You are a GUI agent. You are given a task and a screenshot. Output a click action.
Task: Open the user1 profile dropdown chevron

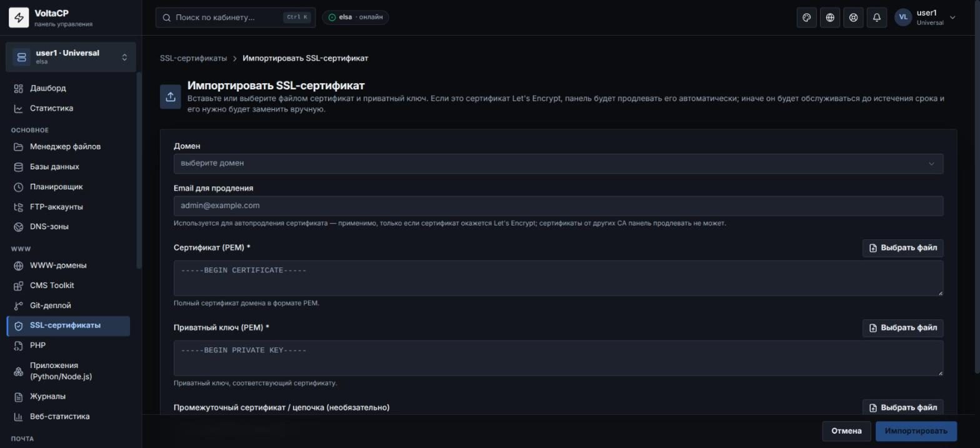[952, 17]
